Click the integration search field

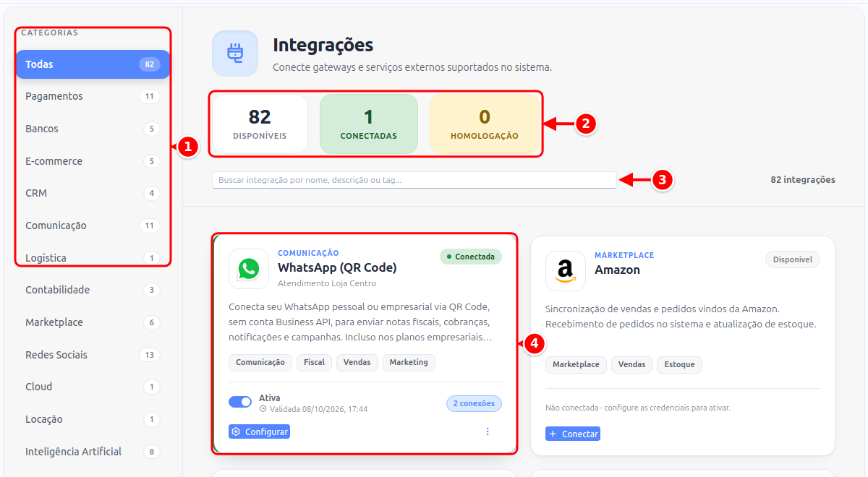pyautogui.click(x=414, y=180)
